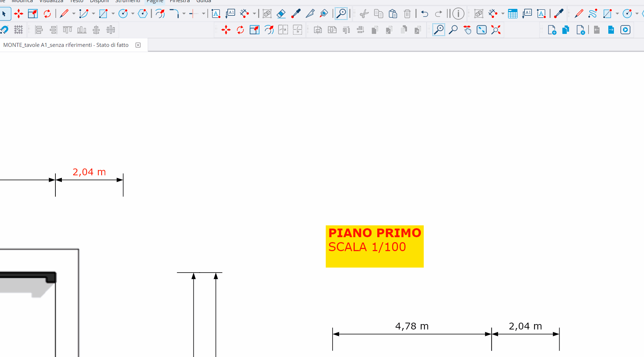Click the 4,78 m dimension text

(x=412, y=326)
